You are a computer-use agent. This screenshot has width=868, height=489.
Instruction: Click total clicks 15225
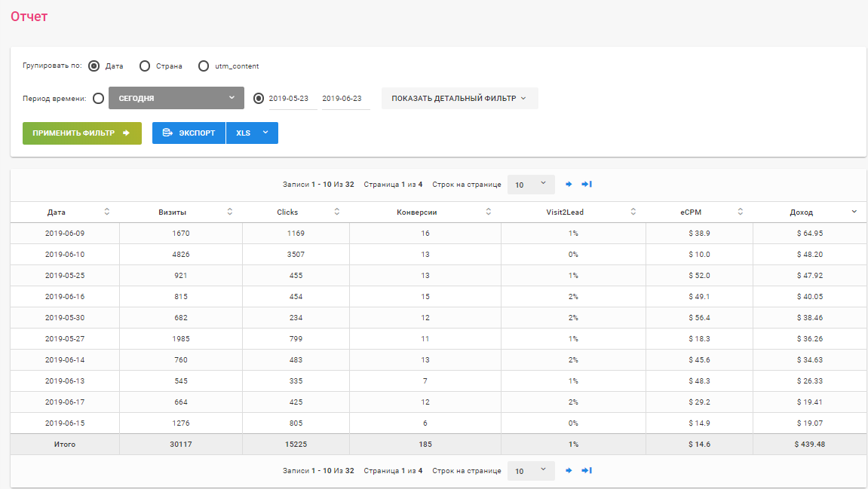tap(296, 445)
